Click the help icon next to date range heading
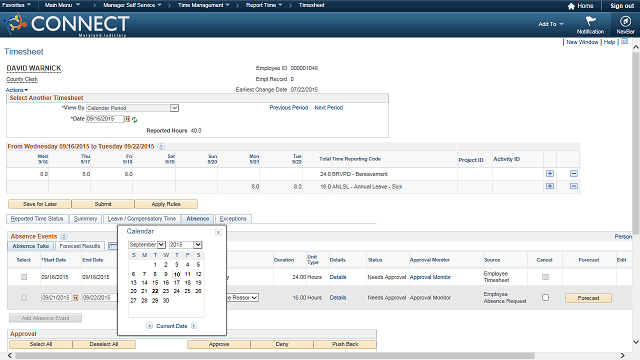640x360 pixels. [x=161, y=147]
